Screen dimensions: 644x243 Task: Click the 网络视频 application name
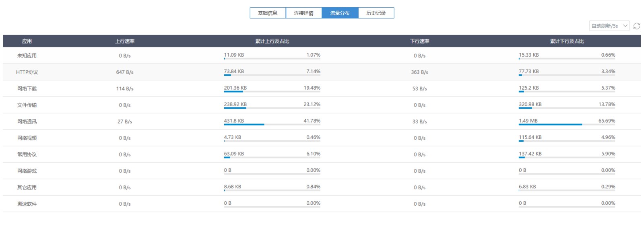pos(27,138)
